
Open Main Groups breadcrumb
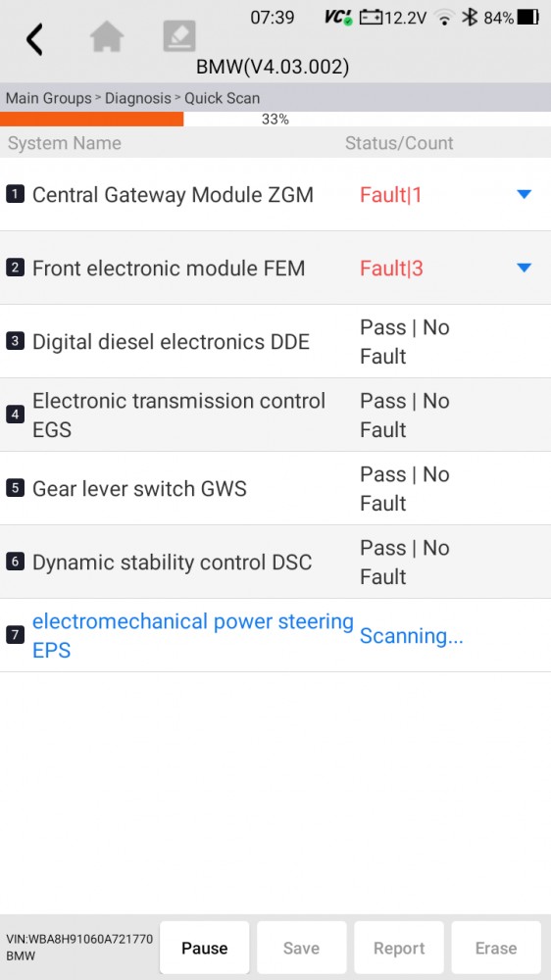pos(49,98)
